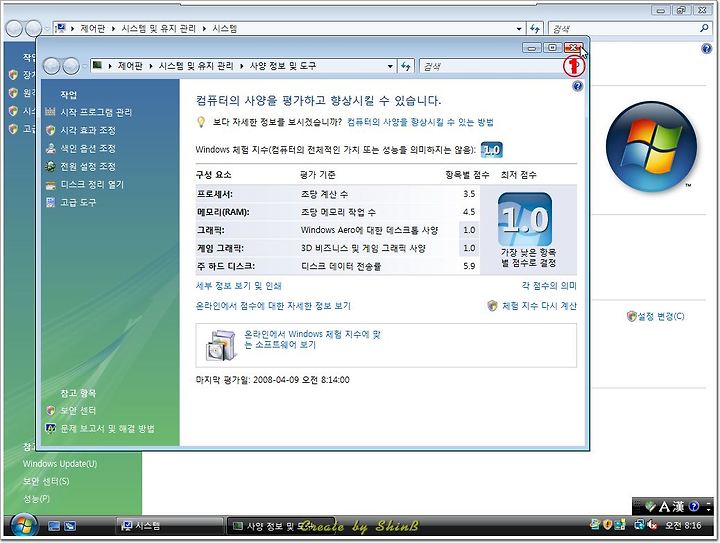Click 제어판 in the front window's breadcrumb
This screenshot has height=543, width=720.
pos(129,66)
